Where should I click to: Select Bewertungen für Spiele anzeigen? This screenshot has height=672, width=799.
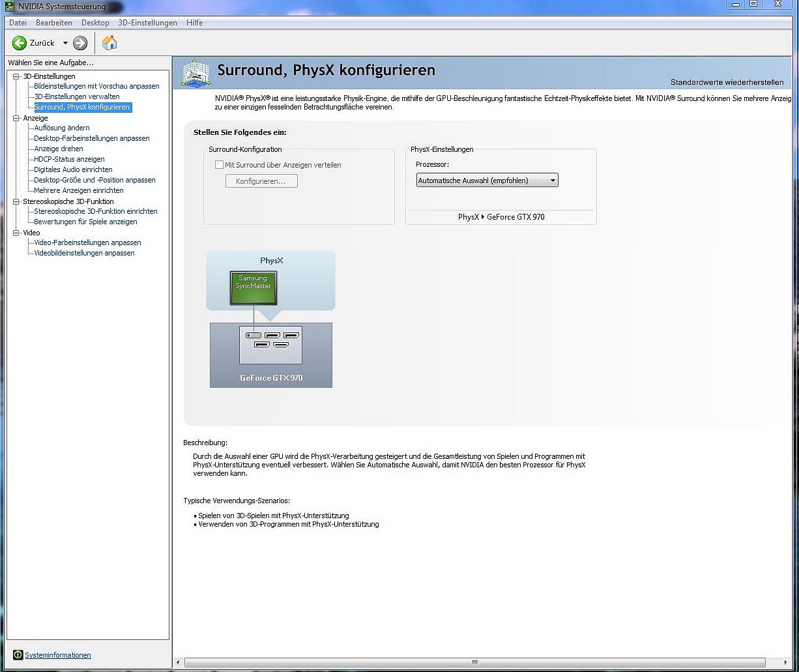click(x=85, y=222)
